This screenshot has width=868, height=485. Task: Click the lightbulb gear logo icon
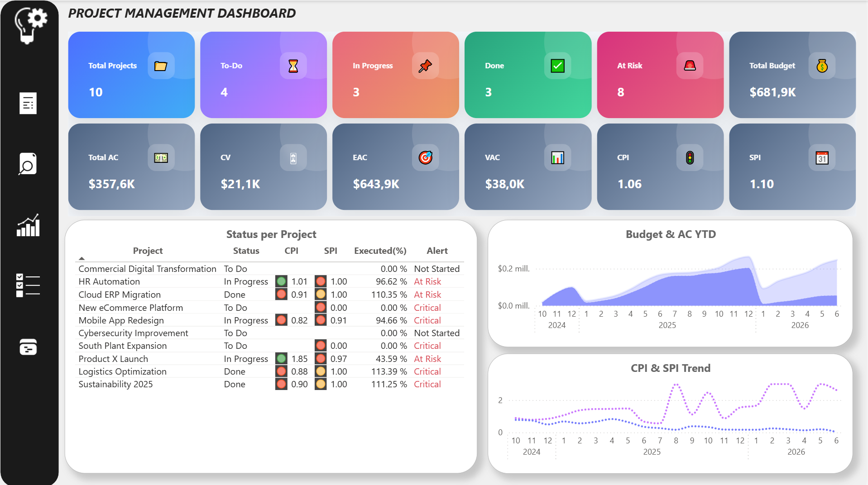[x=30, y=25]
